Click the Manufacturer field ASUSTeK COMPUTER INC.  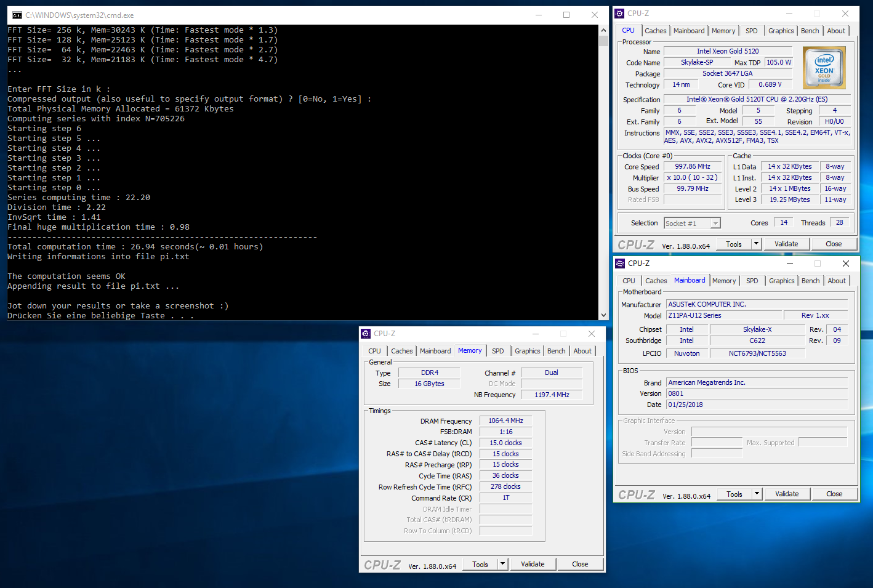tap(757, 304)
